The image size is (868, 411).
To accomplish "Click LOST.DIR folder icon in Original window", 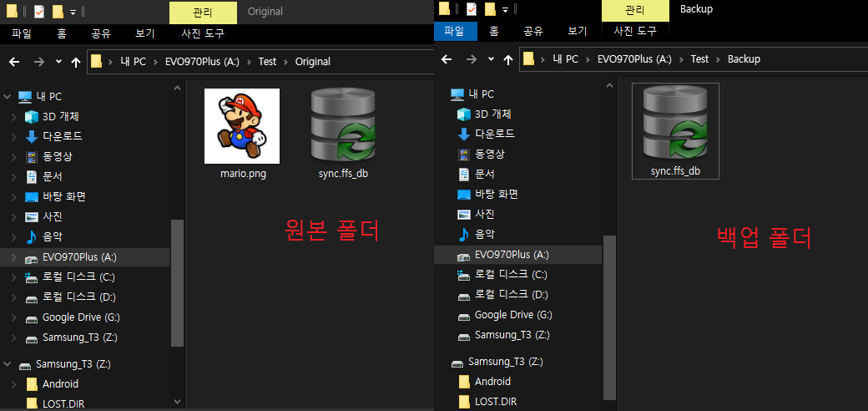I will click(33, 403).
